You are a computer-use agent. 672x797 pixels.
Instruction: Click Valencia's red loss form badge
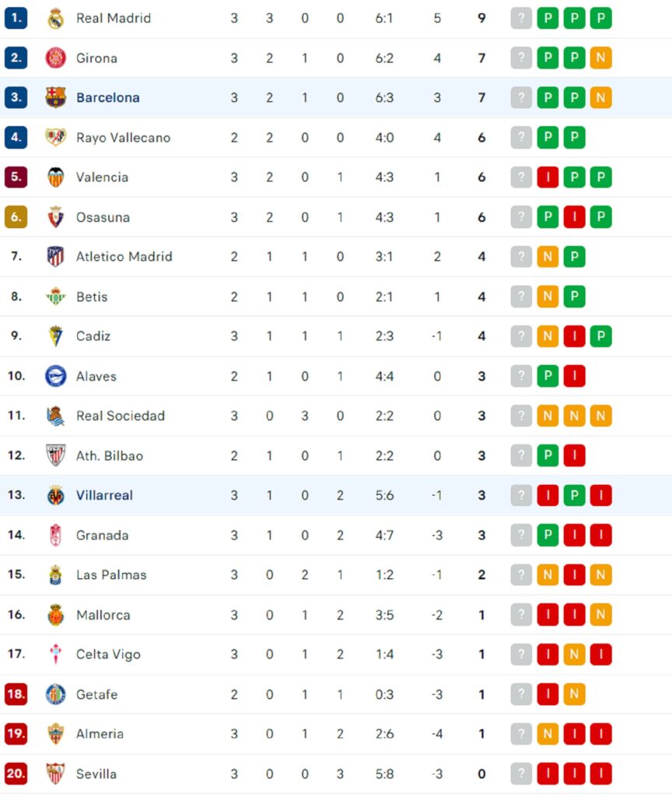pos(548,177)
